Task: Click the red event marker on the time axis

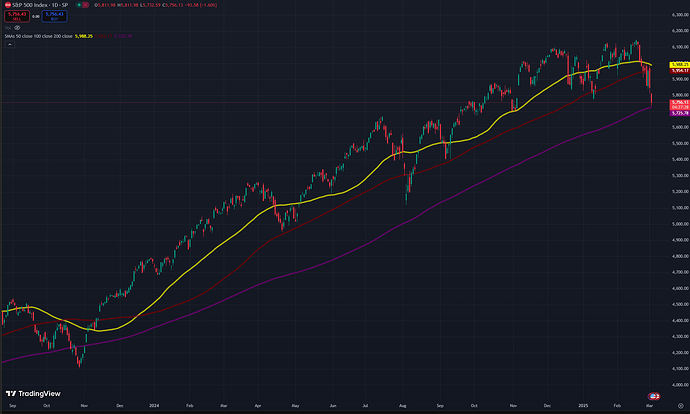Action: (654, 397)
